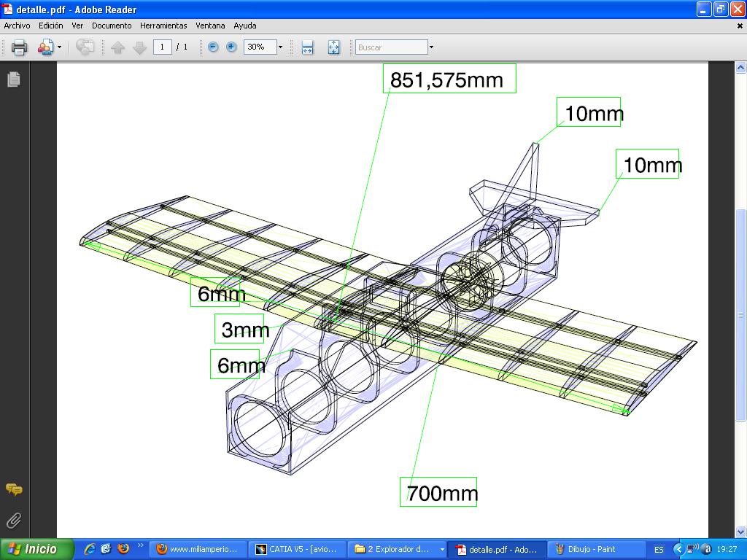
Task: Open the Pages panel in sidebar
Action: [x=14, y=79]
